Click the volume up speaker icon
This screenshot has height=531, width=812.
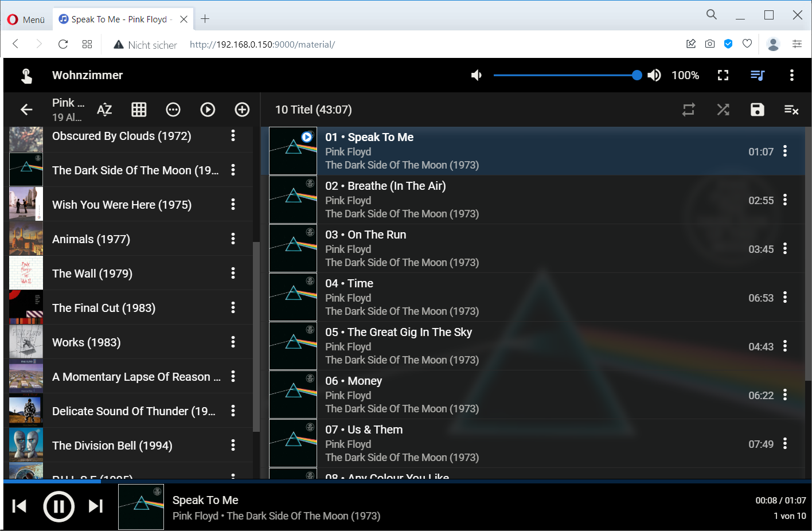point(654,75)
